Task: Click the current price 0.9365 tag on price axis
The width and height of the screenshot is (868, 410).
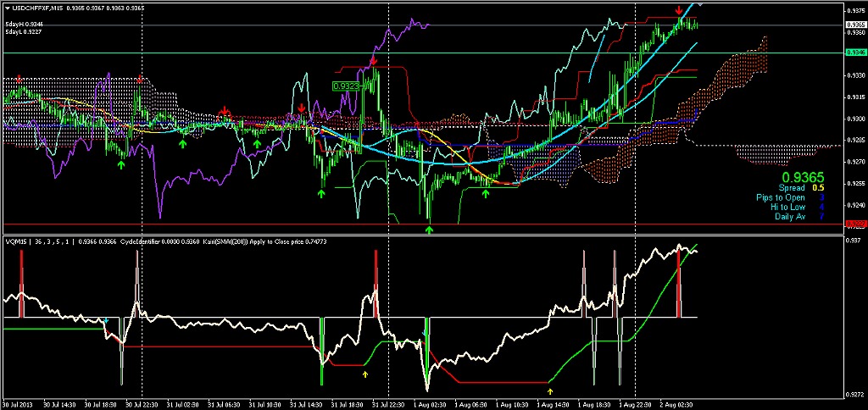Action: pos(854,25)
